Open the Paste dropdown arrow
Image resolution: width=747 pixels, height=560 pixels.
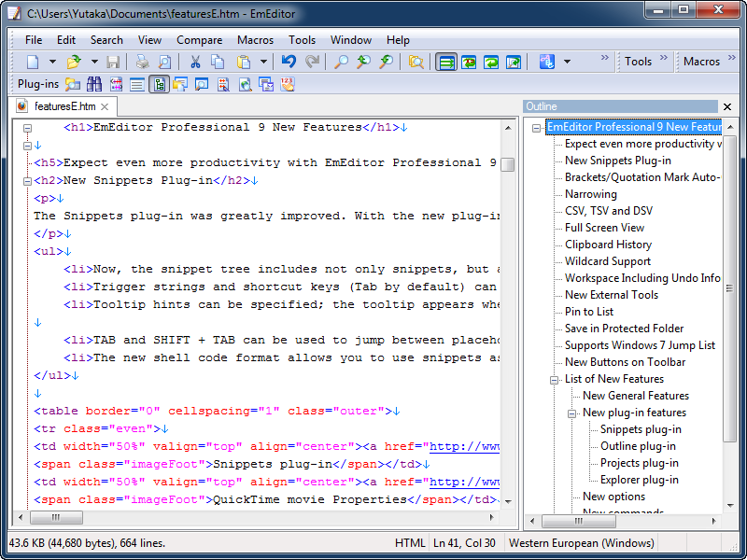click(263, 62)
